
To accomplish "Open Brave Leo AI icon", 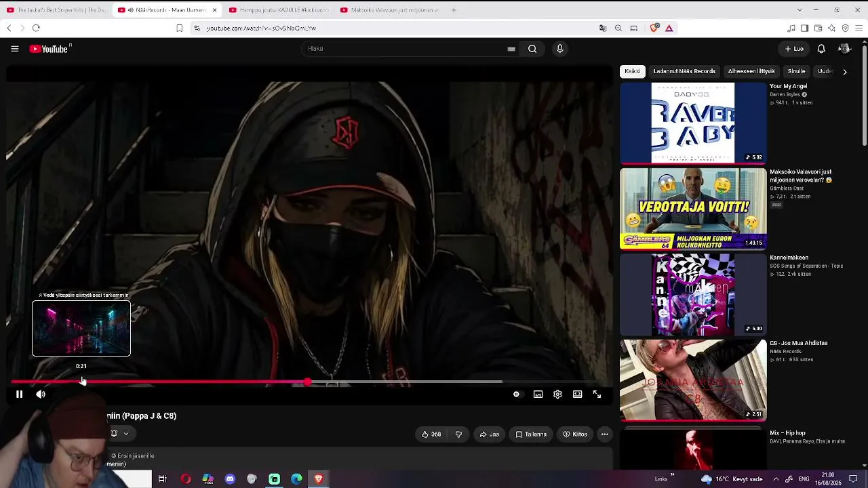I will (831, 28).
